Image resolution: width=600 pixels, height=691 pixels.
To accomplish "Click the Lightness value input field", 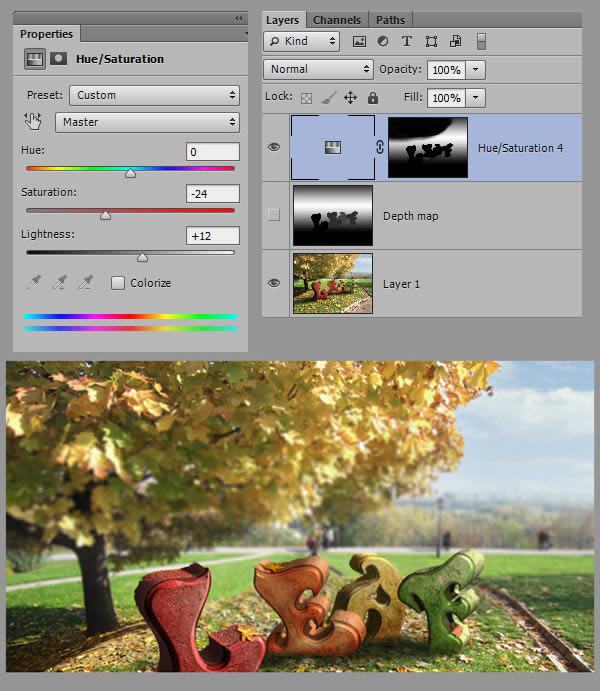I will click(212, 236).
